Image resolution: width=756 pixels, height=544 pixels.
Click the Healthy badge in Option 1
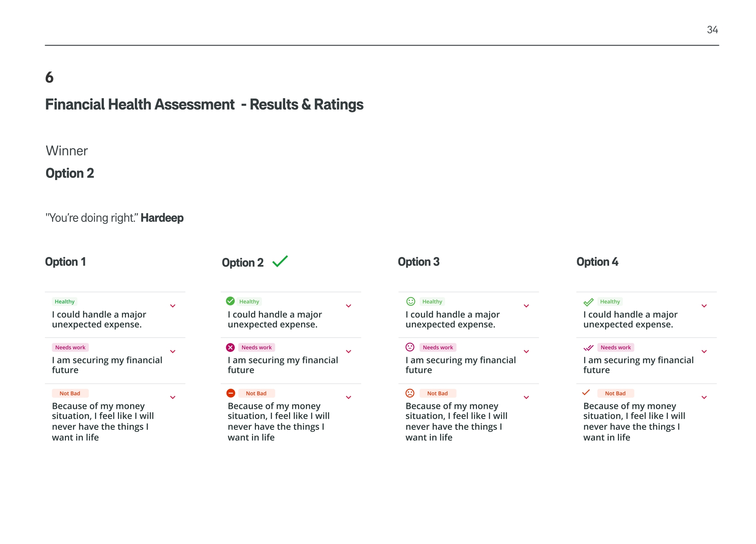pyautogui.click(x=65, y=302)
